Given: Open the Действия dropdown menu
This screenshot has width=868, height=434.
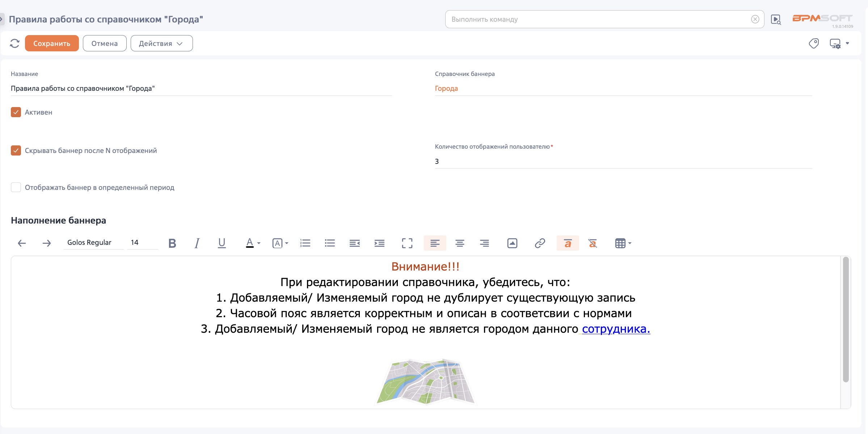Looking at the screenshot, I should (x=161, y=43).
